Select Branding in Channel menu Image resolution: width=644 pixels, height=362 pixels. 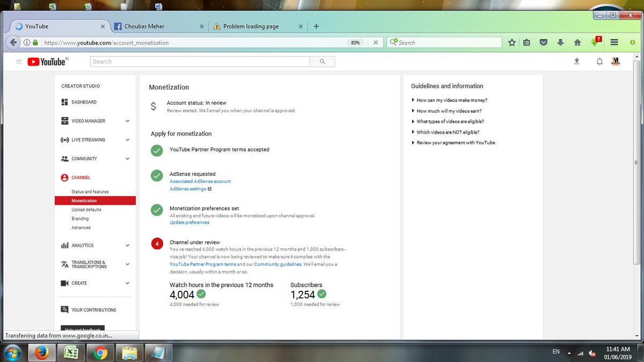pyautogui.click(x=80, y=219)
